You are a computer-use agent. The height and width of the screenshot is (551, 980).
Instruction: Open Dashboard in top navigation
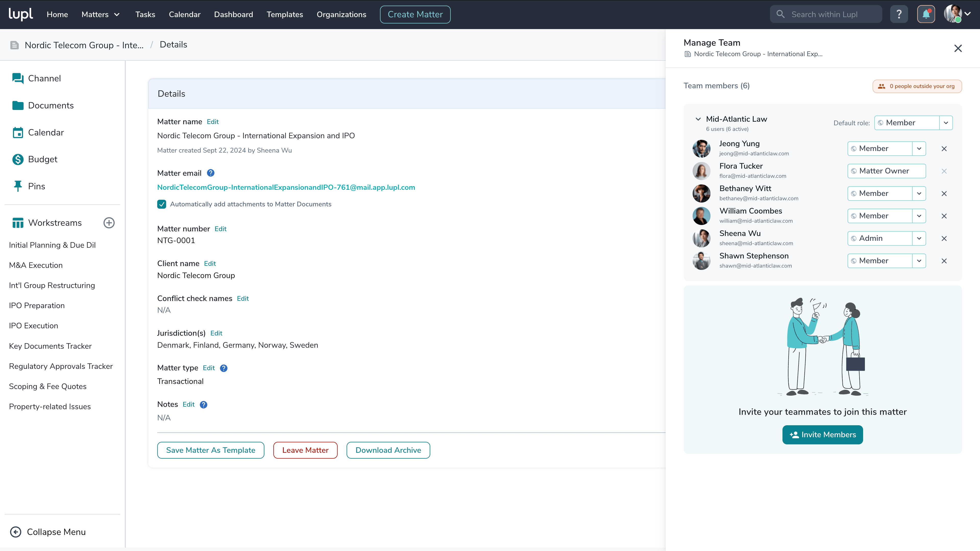click(x=233, y=15)
